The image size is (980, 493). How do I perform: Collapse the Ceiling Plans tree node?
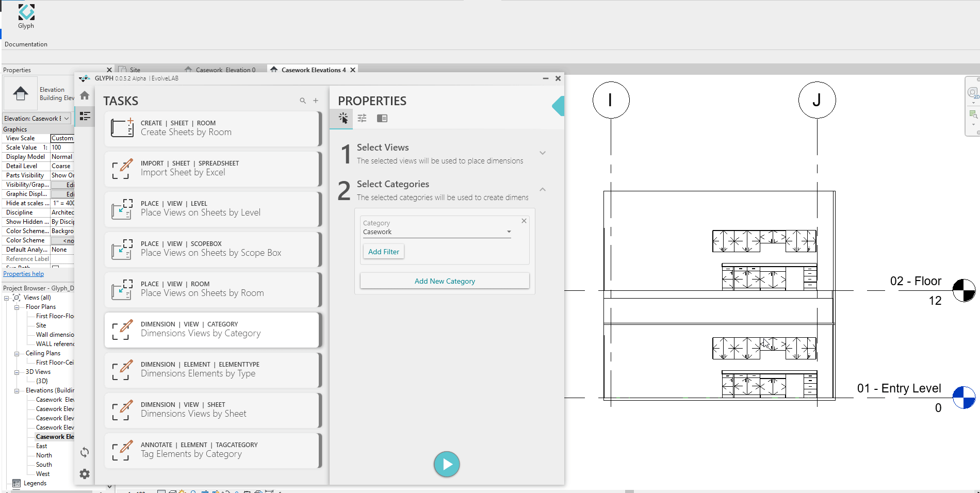coord(17,354)
